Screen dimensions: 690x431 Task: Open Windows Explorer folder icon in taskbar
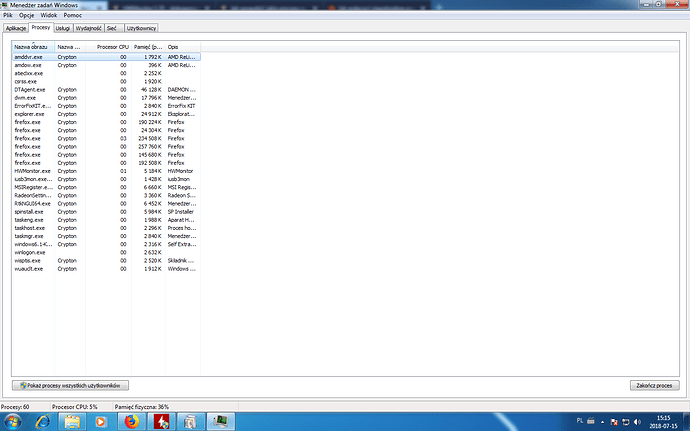coord(73,421)
